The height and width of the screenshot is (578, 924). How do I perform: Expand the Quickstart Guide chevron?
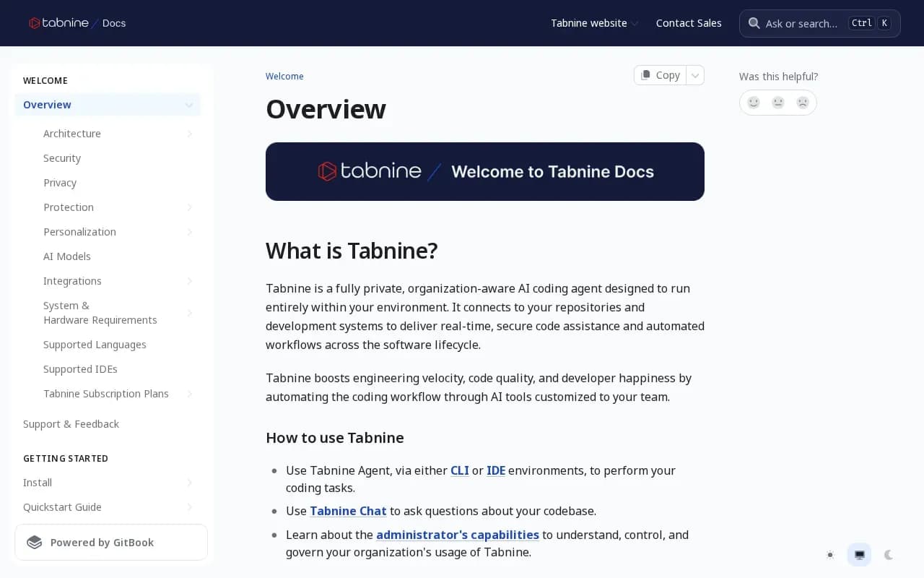(x=190, y=507)
